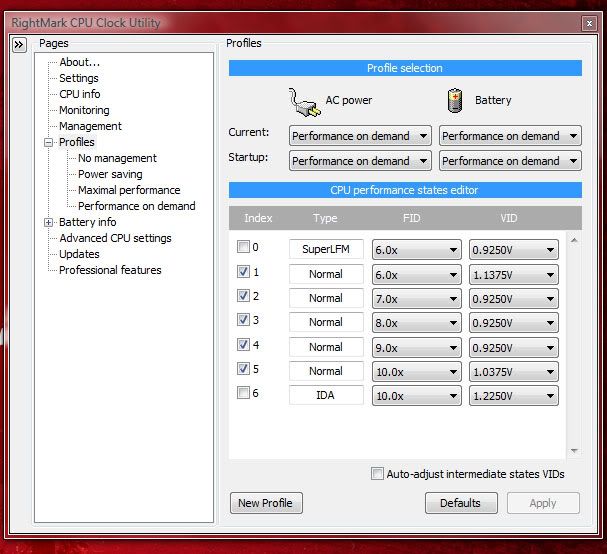
Task: Open AC power Startup profile dropdown
Action: click(360, 161)
